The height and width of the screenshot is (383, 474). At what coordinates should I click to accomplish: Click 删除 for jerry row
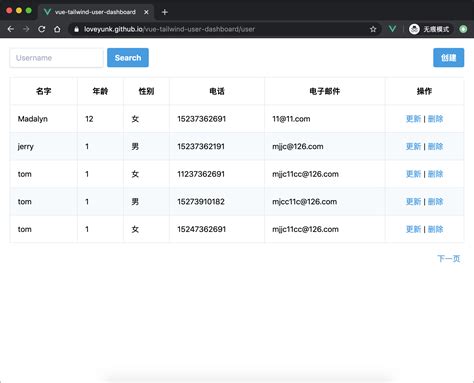pyautogui.click(x=435, y=147)
